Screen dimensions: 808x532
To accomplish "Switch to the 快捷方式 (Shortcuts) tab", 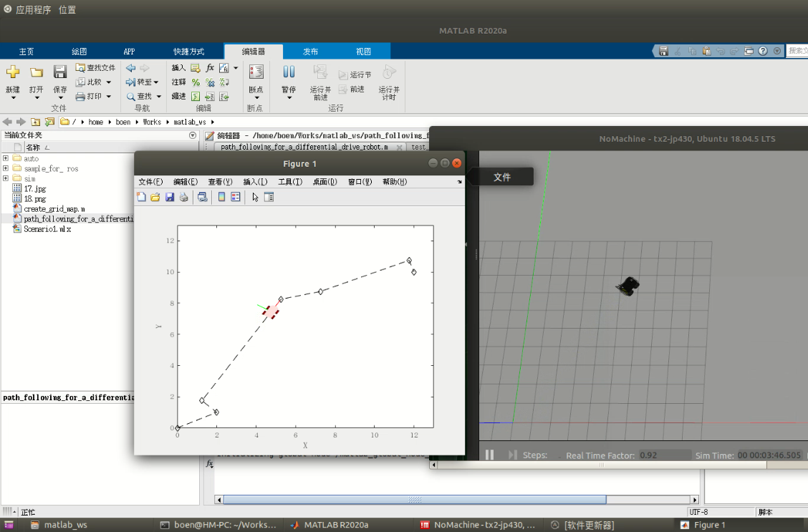I will point(188,52).
